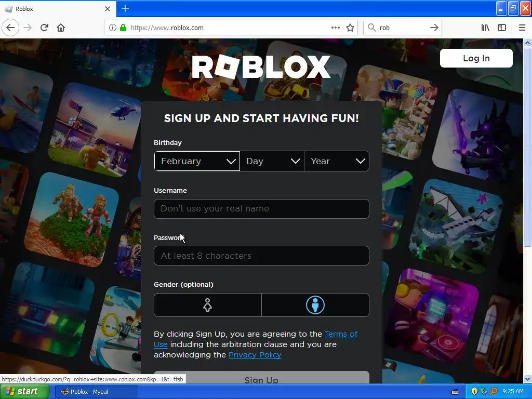Click the Gender (optional) label
This screenshot has width=532, height=399.
pyautogui.click(x=183, y=284)
